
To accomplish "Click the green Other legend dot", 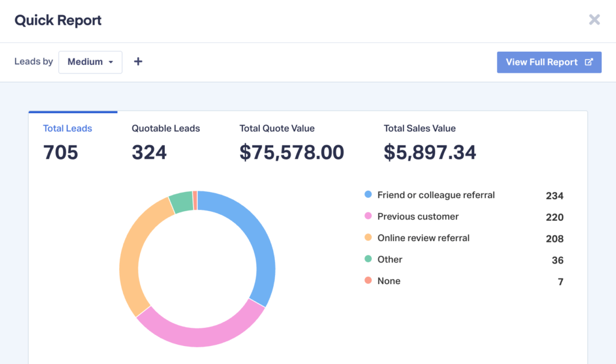I will point(367,259).
